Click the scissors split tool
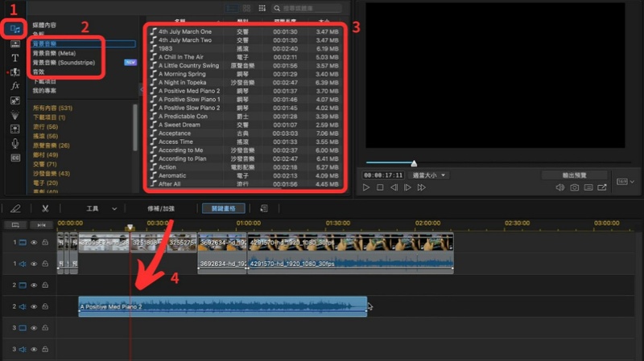 pos(46,208)
